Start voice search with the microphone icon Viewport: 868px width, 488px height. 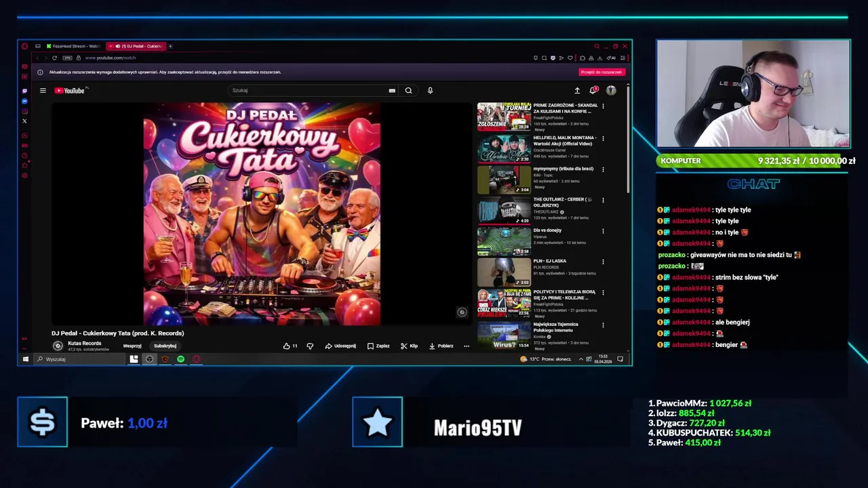coord(430,90)
